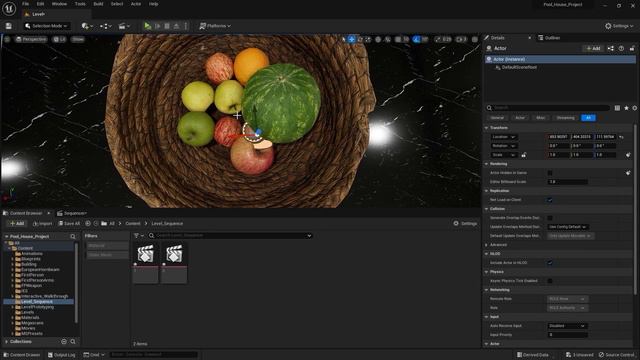Click Save All in Content Browser
640x360 pixels.
tap(69, 223)
